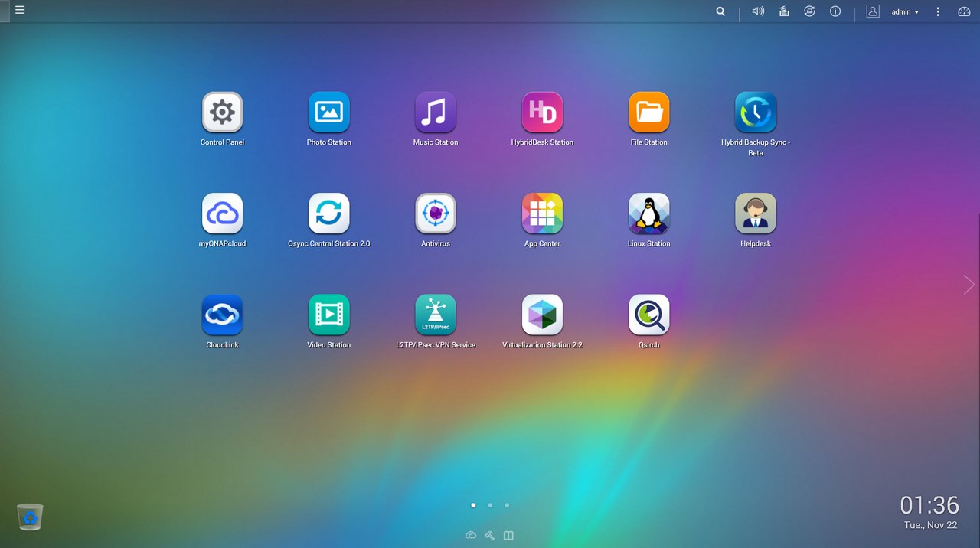Click the search magnifier icon

[720, 11]
